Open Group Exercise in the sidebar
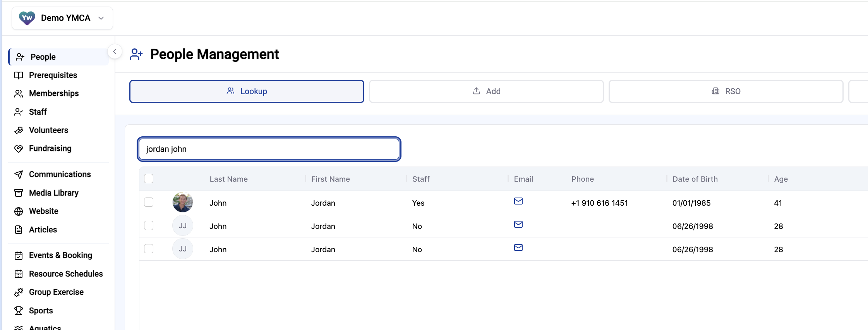This screenshot has width=868, height=330. click(56, 292)
